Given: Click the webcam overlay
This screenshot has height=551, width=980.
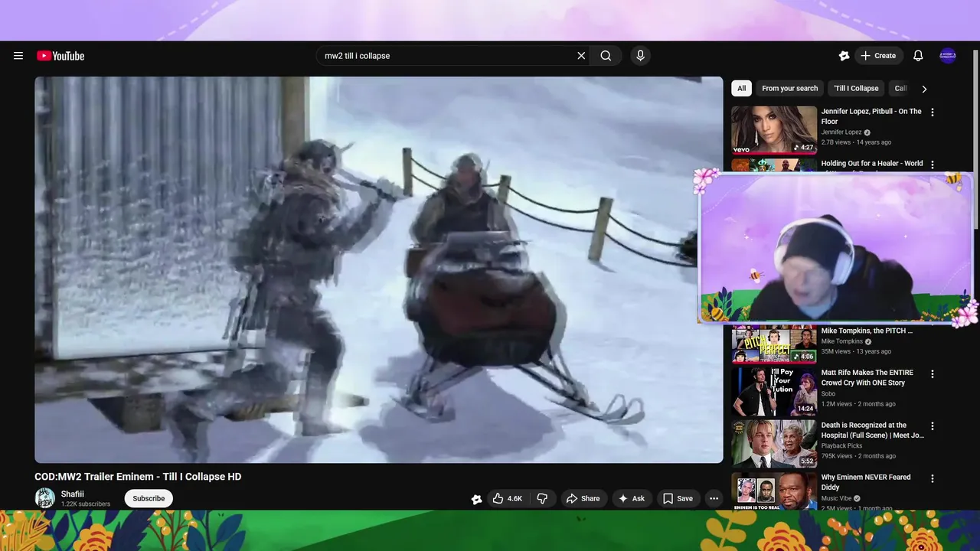Looking at the screenshot, I should (836, 249).
